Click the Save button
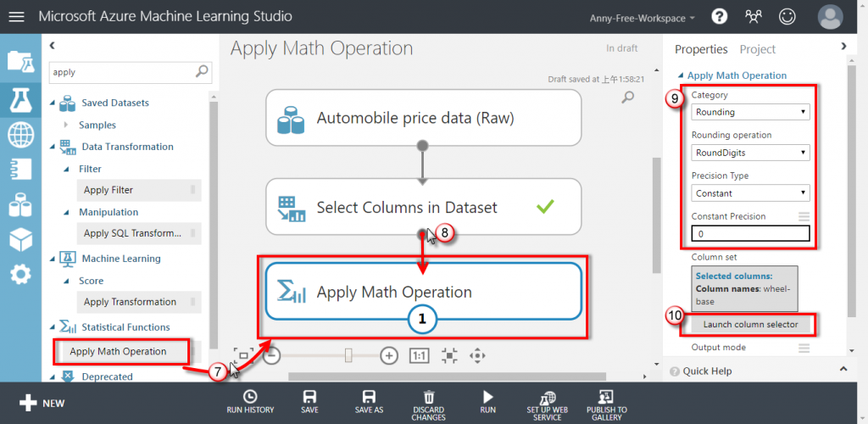 309,402
